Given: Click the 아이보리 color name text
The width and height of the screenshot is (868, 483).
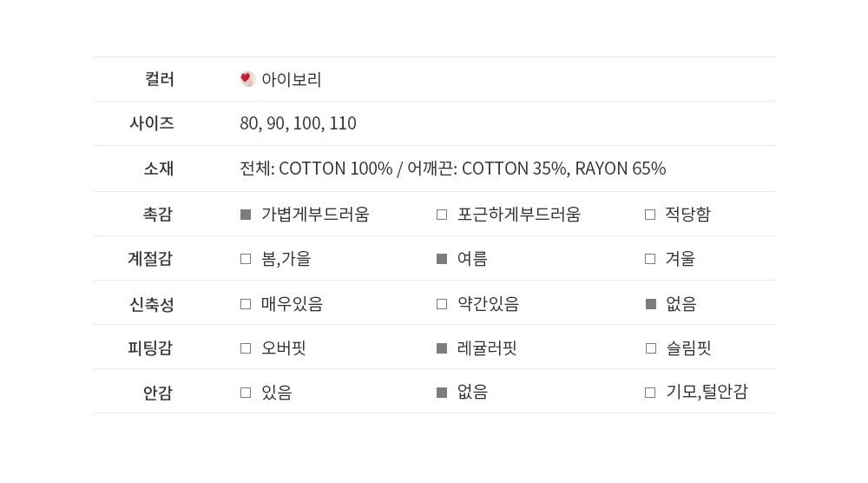Looking at the screenshot, I should [292, 80].
